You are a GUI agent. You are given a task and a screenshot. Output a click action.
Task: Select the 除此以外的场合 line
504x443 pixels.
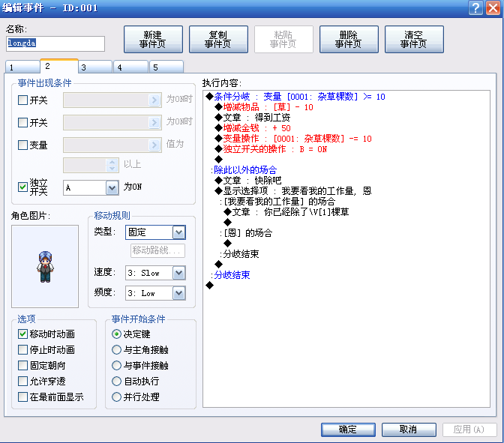(x=244, y=170)
